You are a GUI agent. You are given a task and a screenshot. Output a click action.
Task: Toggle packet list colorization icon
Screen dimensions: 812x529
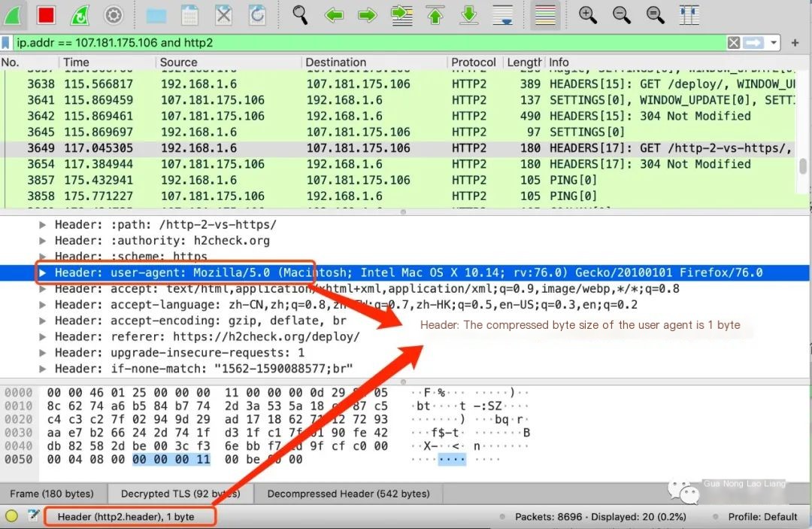(x=545, y=14)
